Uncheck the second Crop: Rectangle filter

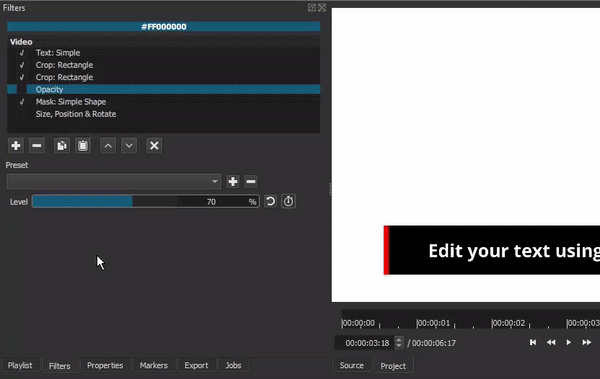(22, 77)
